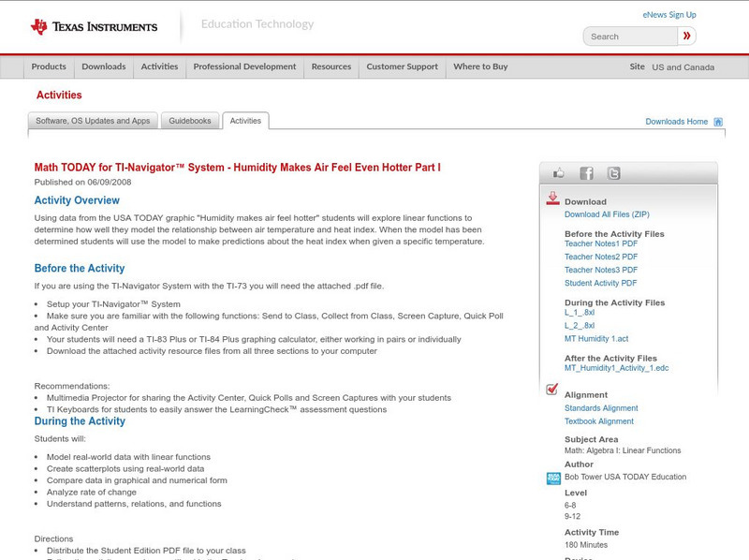Go to Downloads Home link
The width and height of the screenshot is (749, 560).
[676, 122]
